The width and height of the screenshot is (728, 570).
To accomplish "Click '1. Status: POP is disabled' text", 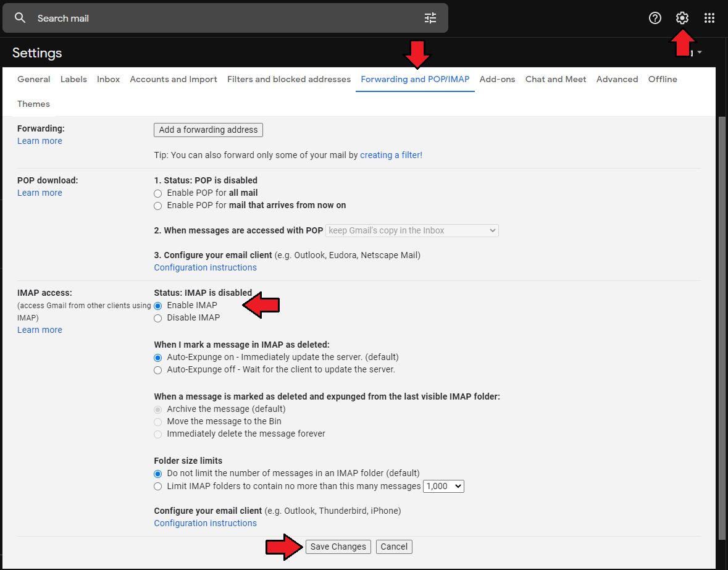I will tap(206, 180).
